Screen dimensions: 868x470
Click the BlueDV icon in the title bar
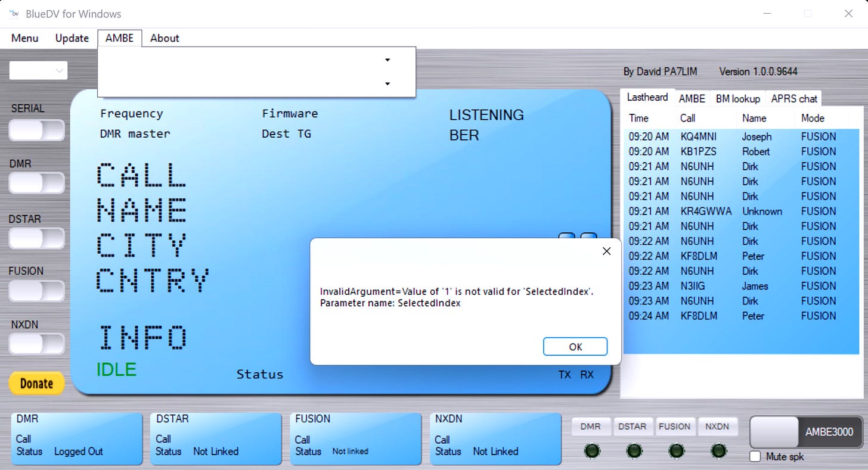tap(13, 13)
